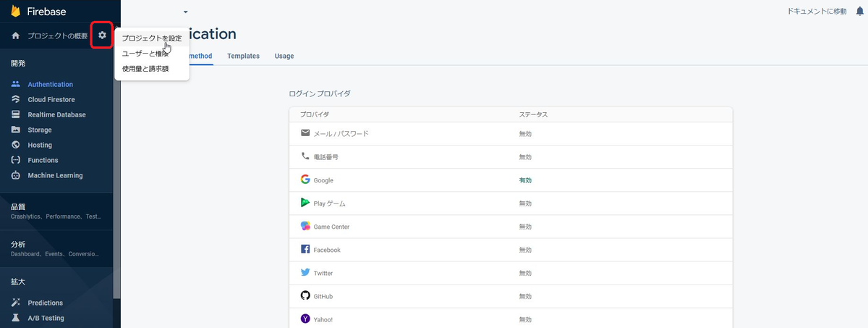868x328 pixels.
Task: Click the Machine Learning robot icon
Action: coord(16,175)
